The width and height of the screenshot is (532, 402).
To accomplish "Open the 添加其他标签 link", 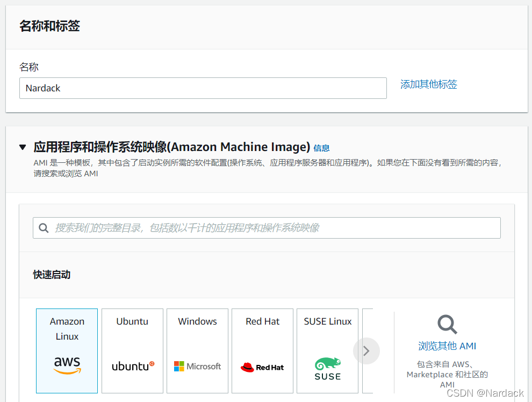I will (x=428, y=84).
